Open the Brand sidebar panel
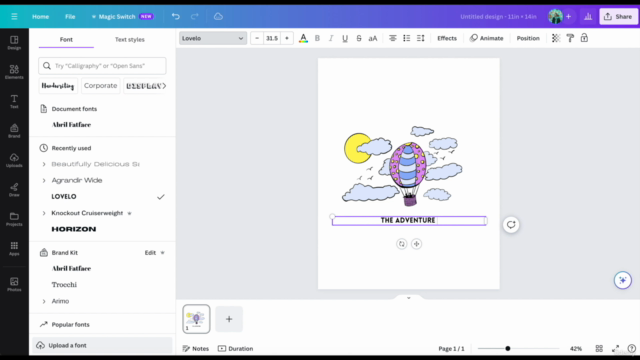This screenshot has height=360, width=640. point(14,131)
